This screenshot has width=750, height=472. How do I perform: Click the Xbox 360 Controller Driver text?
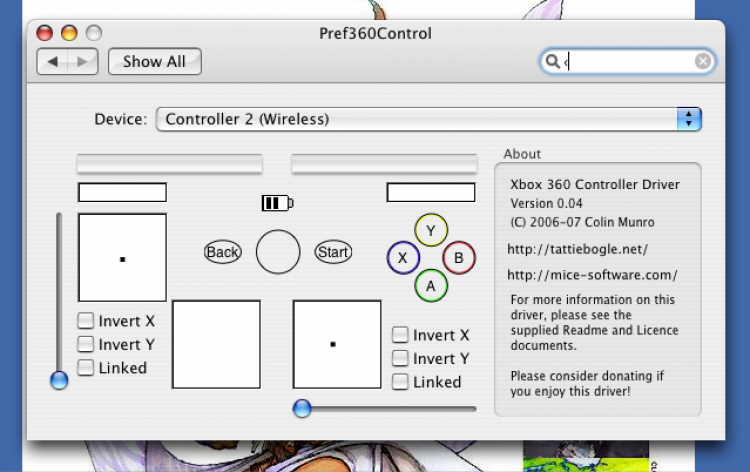point(595,185)
